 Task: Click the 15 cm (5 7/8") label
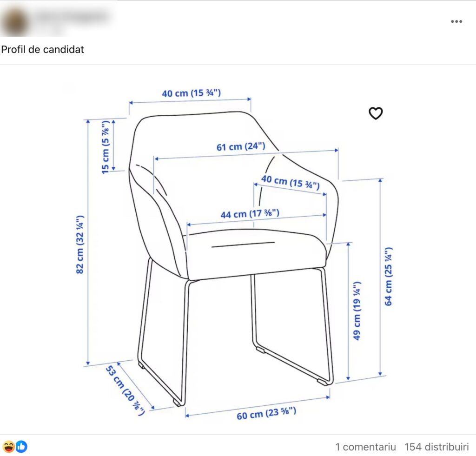(105, 147)
